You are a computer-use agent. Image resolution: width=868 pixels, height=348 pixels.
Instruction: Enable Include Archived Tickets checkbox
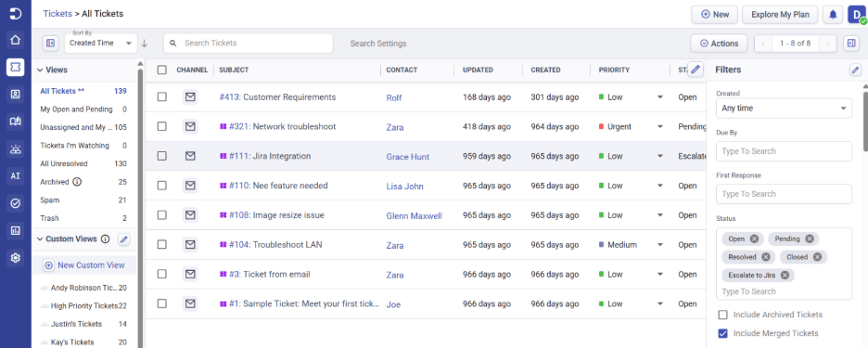point(722,315)
